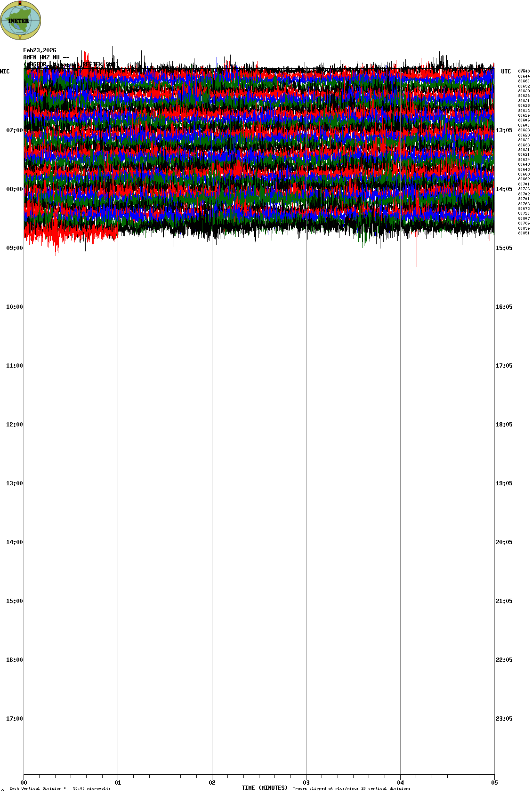Click the 23:05 UTC time label
The width and height of the screenshot is (532, 795).
click(x=504, y=719)
